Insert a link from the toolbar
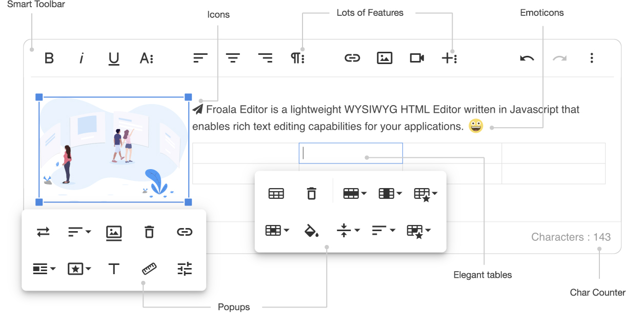644x329 pixels. (x=352, y=58)
